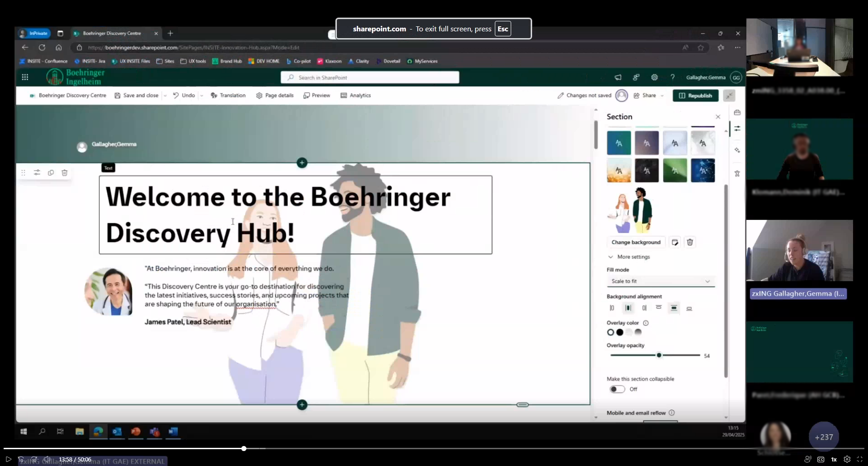Delete the section background image
868x466 pixels.
(690, 242)
